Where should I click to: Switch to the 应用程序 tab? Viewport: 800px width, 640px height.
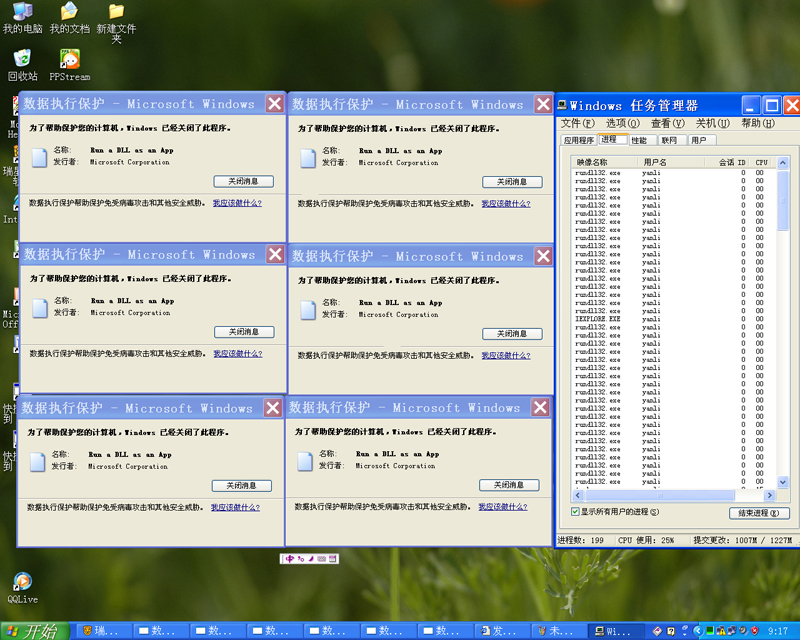click(578, 140)
